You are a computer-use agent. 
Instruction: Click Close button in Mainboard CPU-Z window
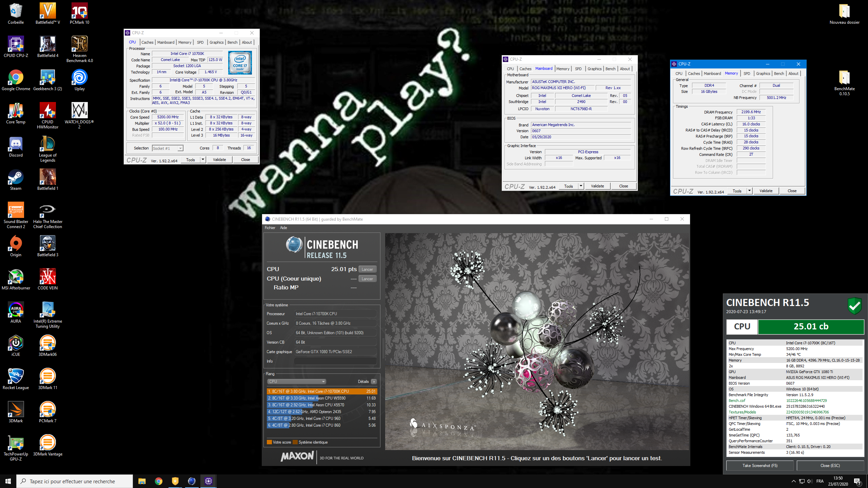tap(624, 186)
